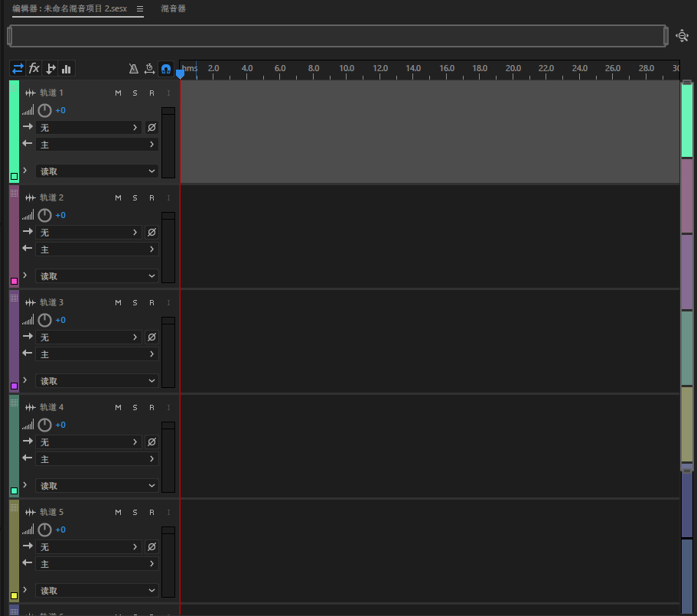Switch to the 混音器 tab
The height and width of the screenshot is (616, 697).
coord(174,9)
